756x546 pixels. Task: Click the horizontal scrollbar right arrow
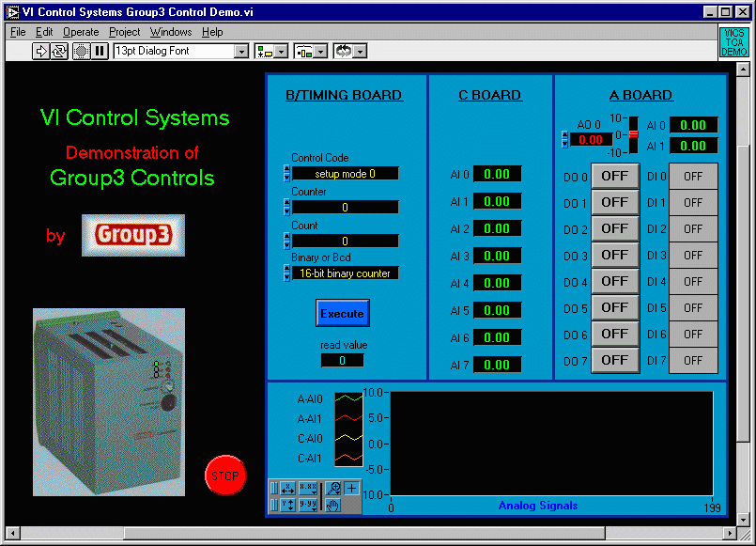click(730, 533)
